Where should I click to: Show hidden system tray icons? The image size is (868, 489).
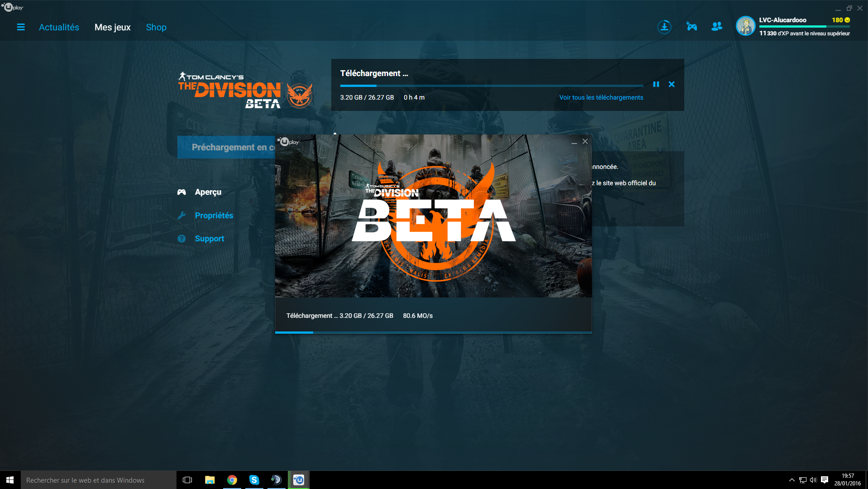(792, 480)
